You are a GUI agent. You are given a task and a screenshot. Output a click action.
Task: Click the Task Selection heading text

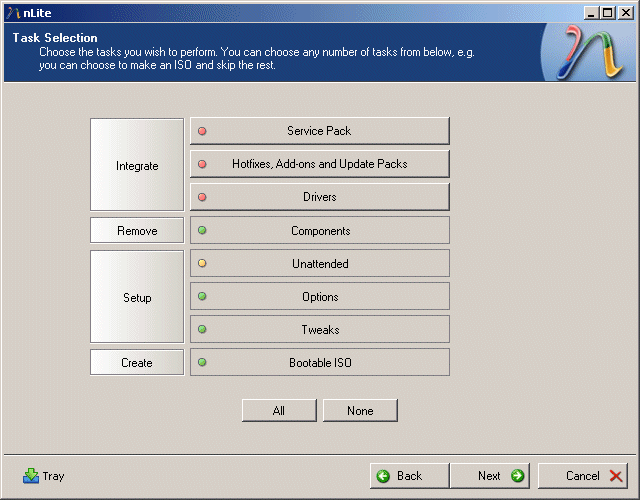55,38
